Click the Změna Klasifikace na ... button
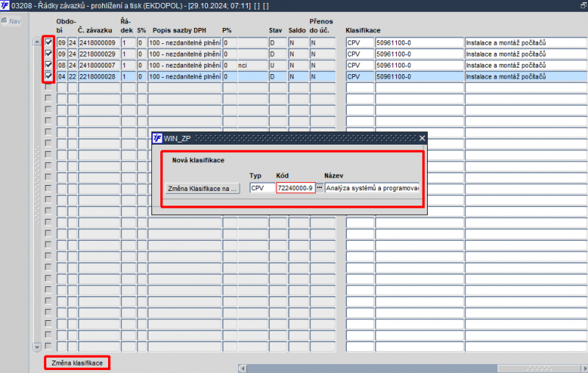 point(202,189)
